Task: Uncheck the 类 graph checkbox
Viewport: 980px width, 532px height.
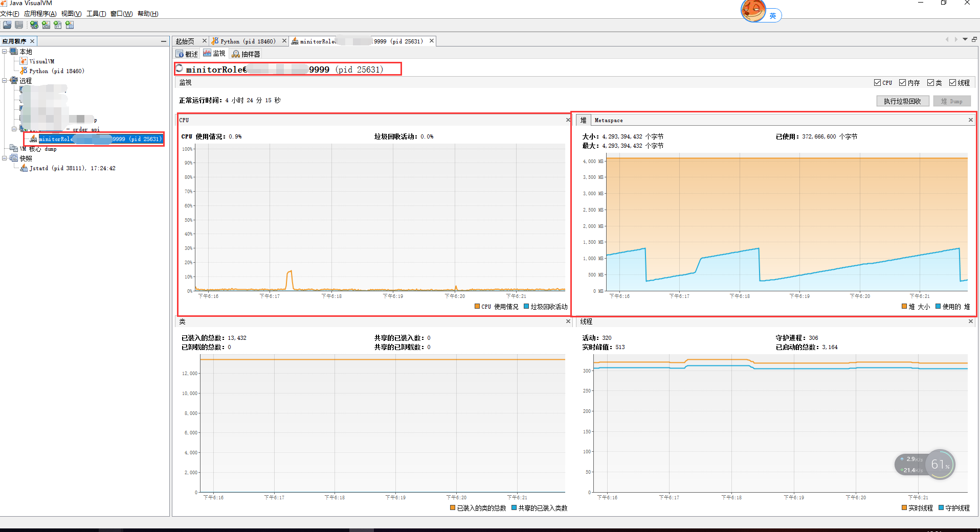Action: click(930, 83)
